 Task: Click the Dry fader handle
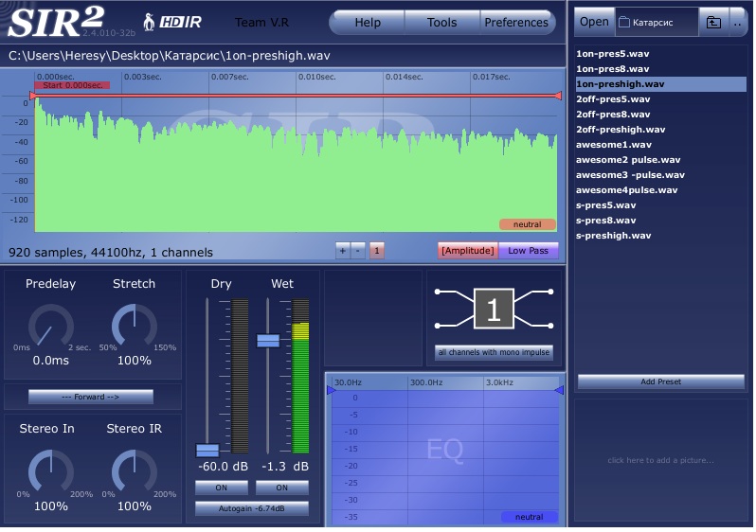click(x=207, y=450)
